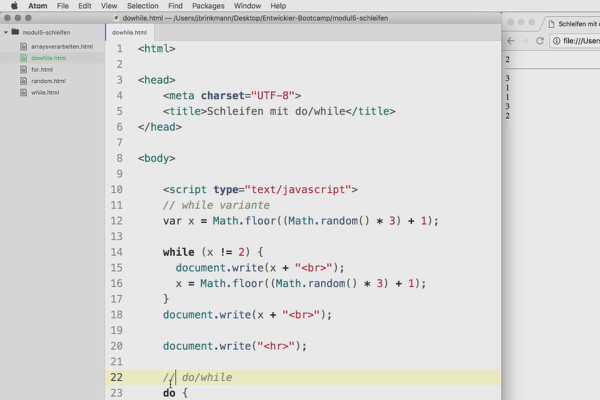Click file icon next to for.html
600x400 pixels.
(23, 69)
